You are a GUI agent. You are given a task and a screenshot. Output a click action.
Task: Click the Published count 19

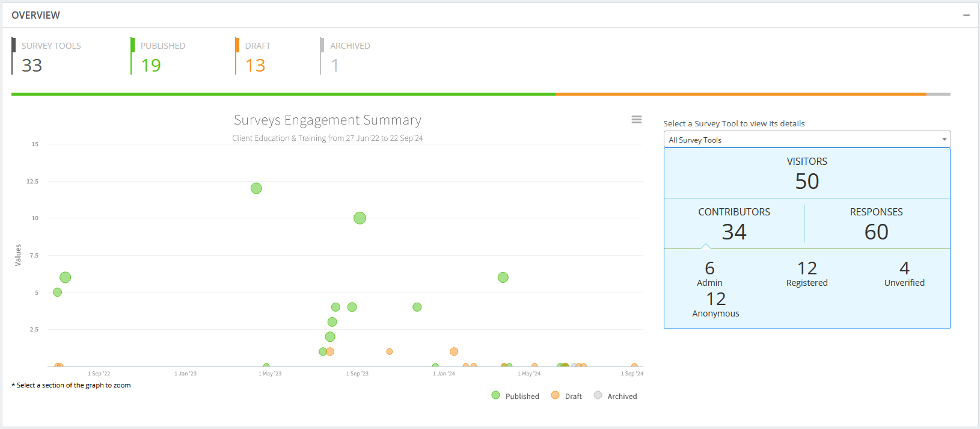click(x=151, y=65)
